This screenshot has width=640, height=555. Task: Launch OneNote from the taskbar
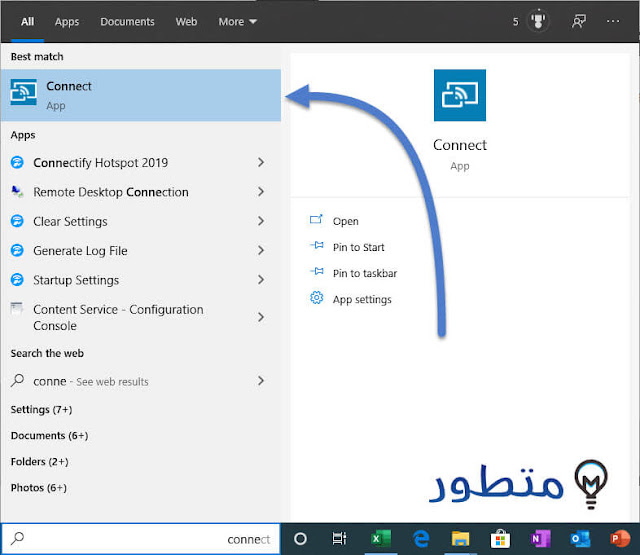click(540, 539)
